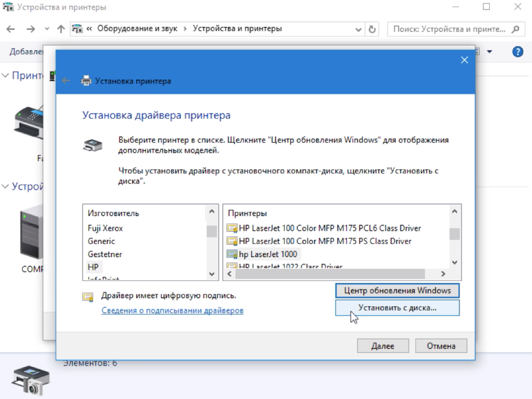This screenshot has height=399, width=532.
Task: Select Fuji Xerox manufacturer
Action: [105, 228]
